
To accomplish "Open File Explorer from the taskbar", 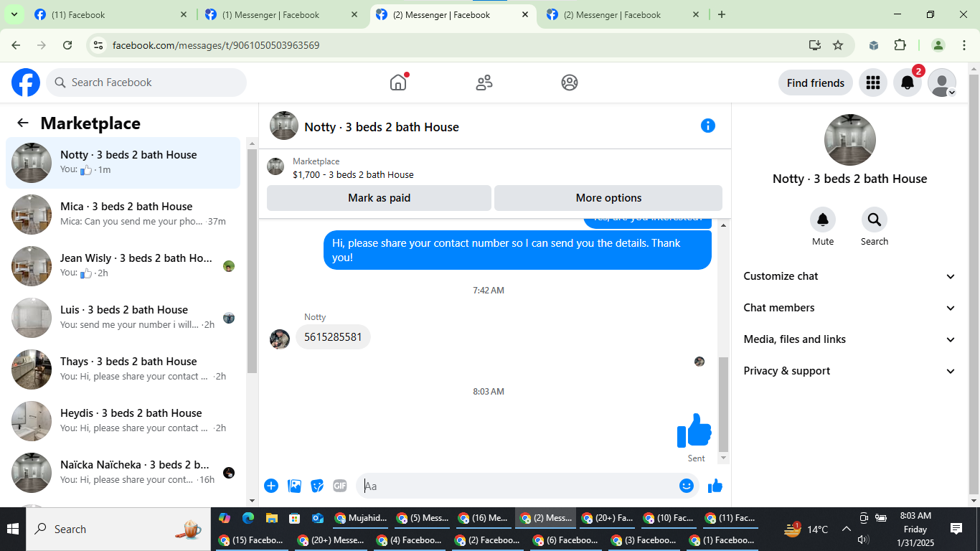I will click(x=271, y=518).
